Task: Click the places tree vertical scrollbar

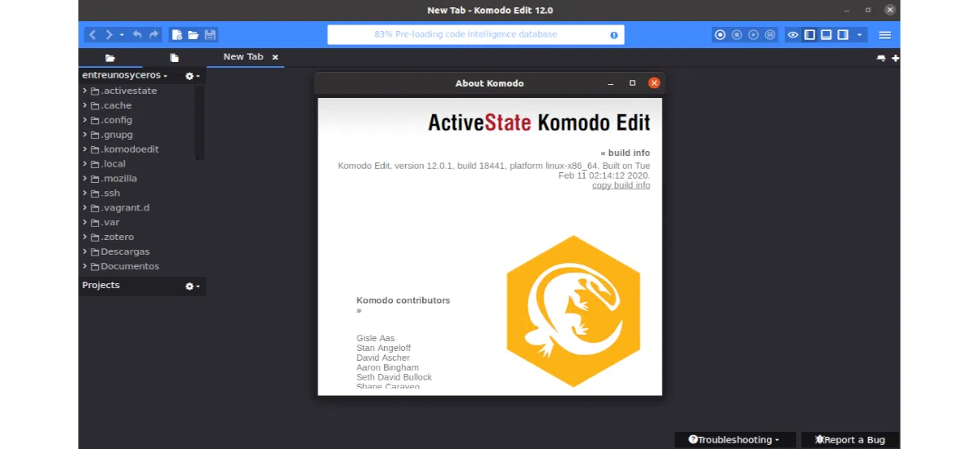Action: 199,121
